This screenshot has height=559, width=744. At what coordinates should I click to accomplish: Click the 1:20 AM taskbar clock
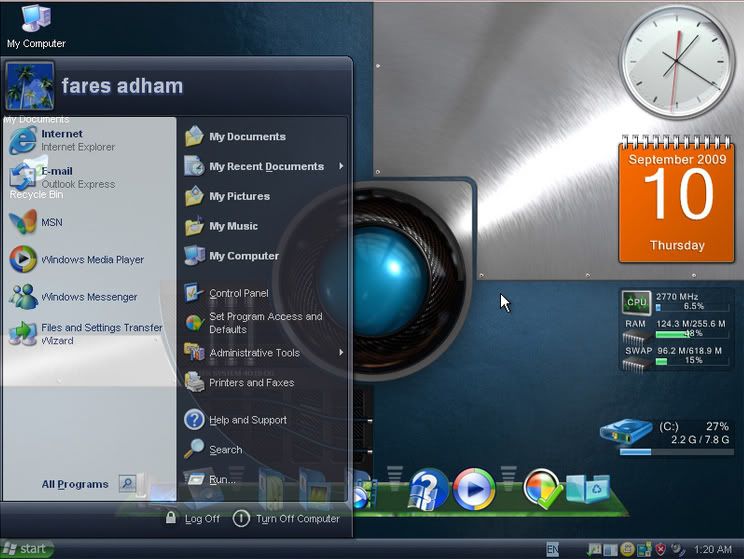pyautogui.click(x=713, y=550)
